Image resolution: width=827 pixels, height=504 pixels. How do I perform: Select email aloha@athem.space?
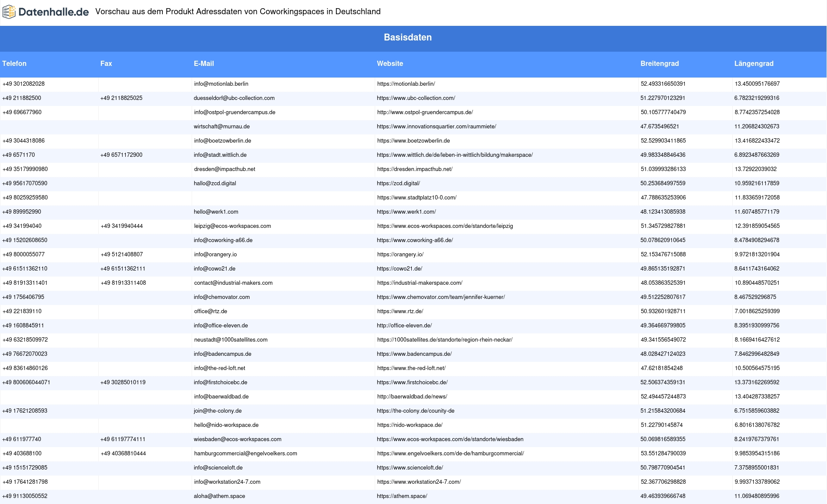click(219, 496)
